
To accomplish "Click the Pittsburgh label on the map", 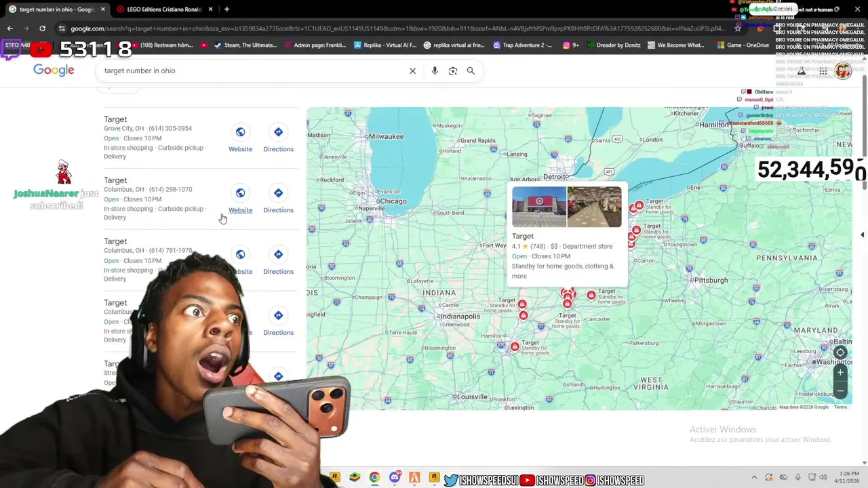I will tap(710, 280).
